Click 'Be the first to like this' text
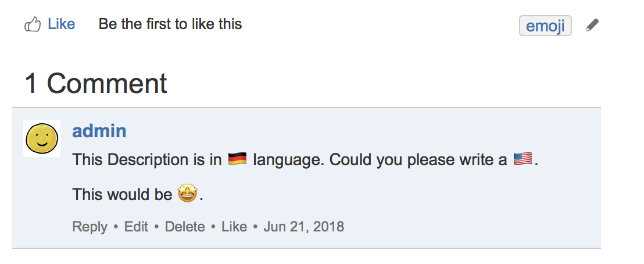Image resolution: width=644 pixels, height=264 pixels. (170, 24)
